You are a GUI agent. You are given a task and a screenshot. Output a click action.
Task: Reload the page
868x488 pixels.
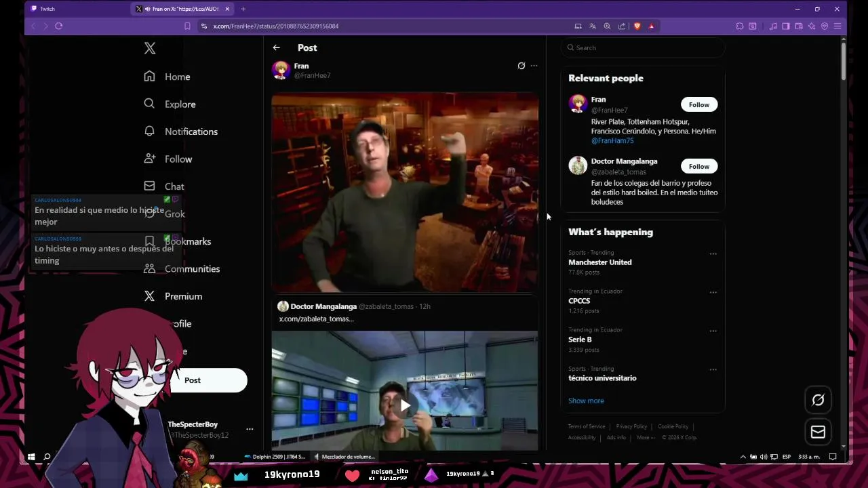pyautogui.click(x=59, y=26)
